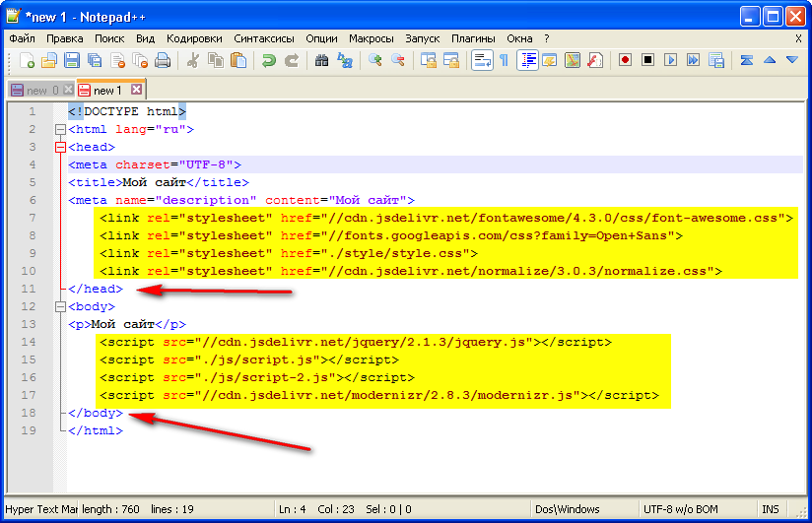This screenshot has height=523, width=812.
Task: Open the Опции menu
Action: pos(321,38)
